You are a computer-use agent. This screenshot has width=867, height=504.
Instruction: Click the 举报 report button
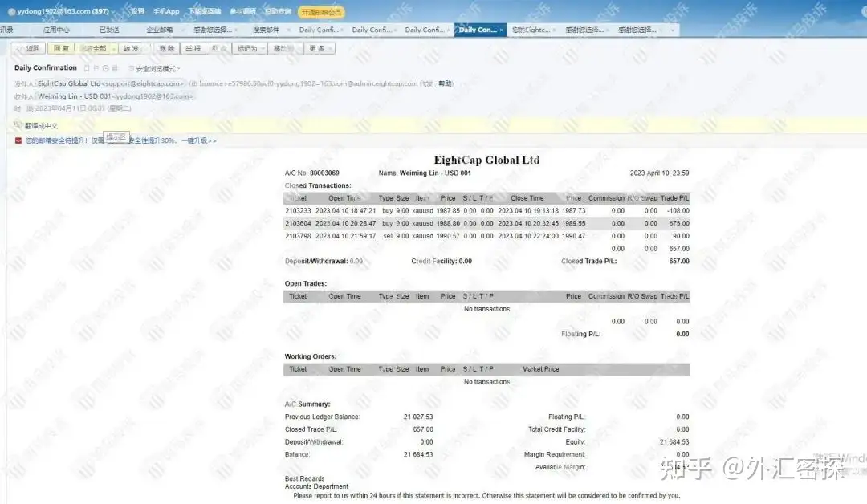193,49
